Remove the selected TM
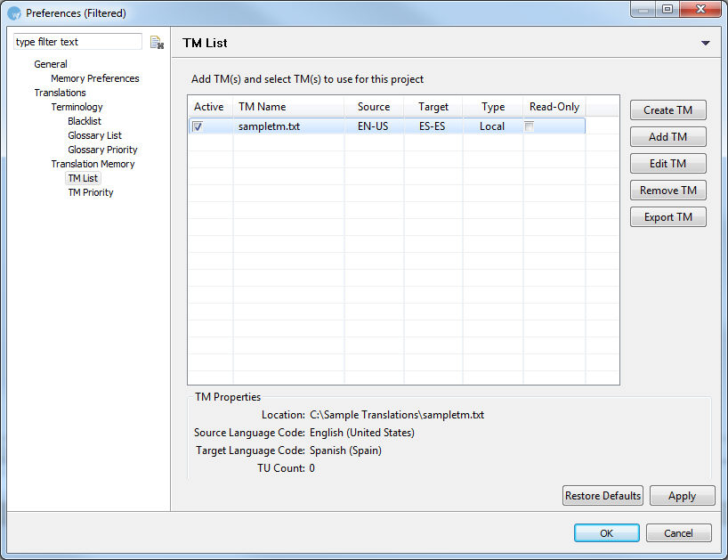728x560 pixels. [667, 191]
